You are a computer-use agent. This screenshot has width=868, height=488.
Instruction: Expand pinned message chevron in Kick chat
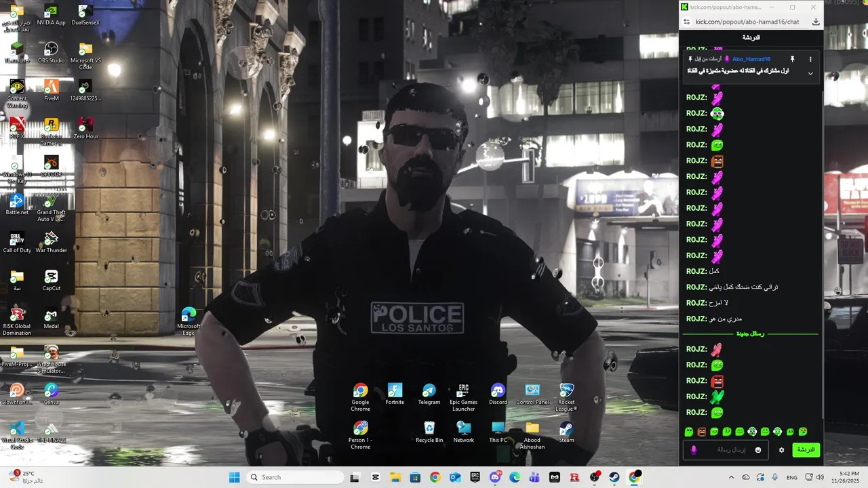(810, 73)
